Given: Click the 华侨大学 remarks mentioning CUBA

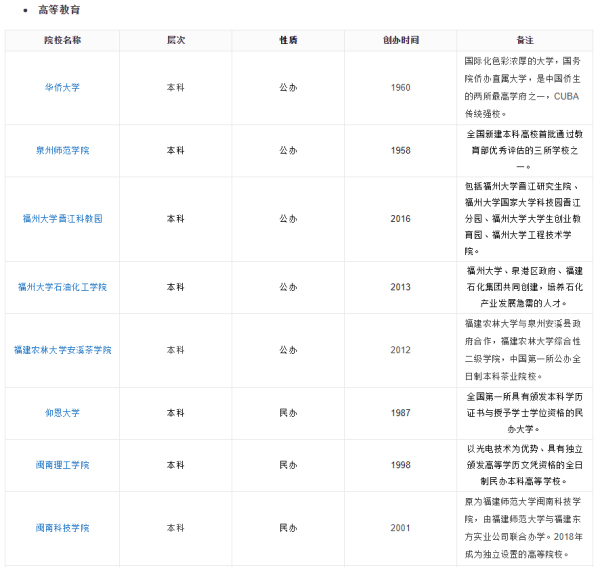Looking at the screenshot, I should tap(523, 88).
